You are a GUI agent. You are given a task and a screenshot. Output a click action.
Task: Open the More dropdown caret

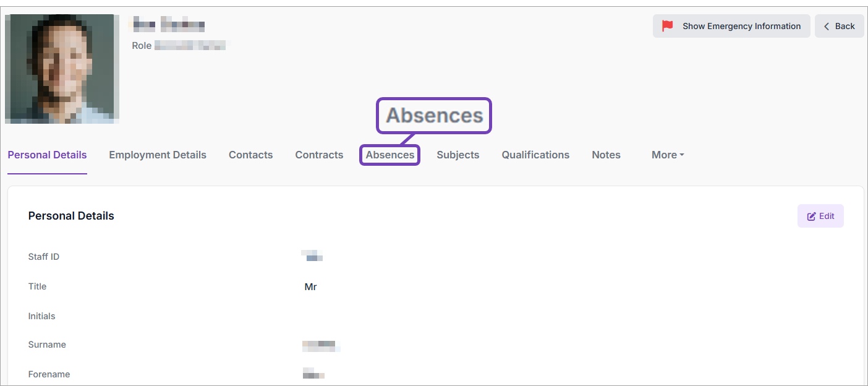pyautogui.click(x=682, y=155)
